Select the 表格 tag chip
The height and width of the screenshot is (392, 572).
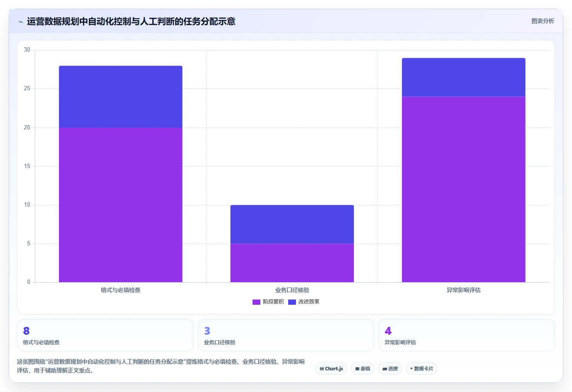tap(362, 369)
